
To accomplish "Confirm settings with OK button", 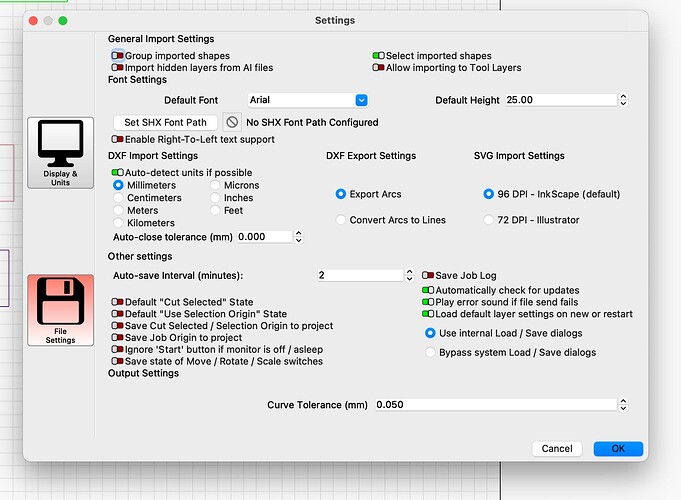I will pyautogui.click(x=618, y=449).
